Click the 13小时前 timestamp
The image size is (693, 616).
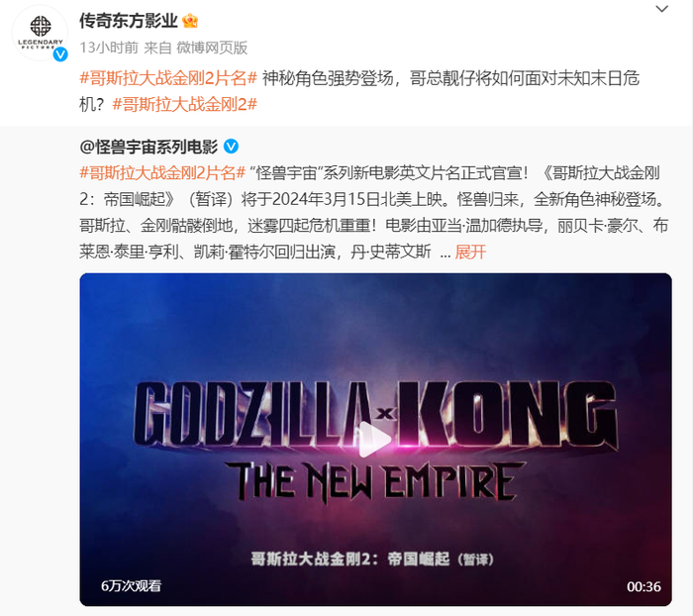coord(109,48)
